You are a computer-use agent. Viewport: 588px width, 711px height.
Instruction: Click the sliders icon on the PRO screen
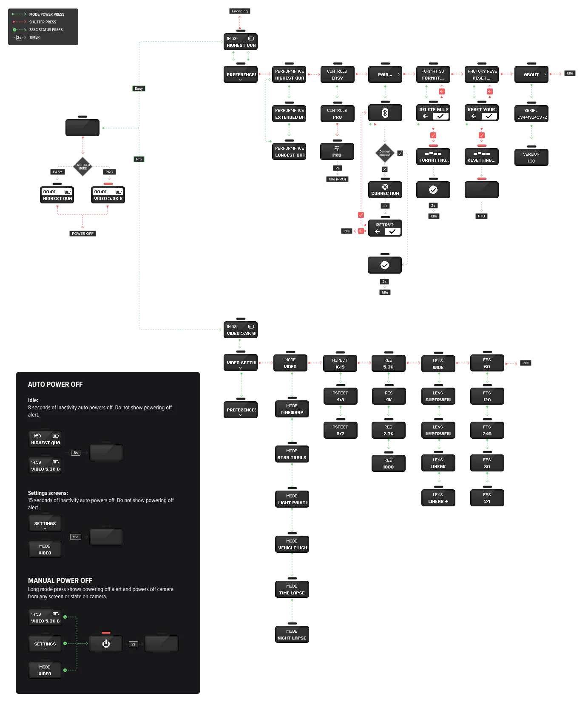337,148
